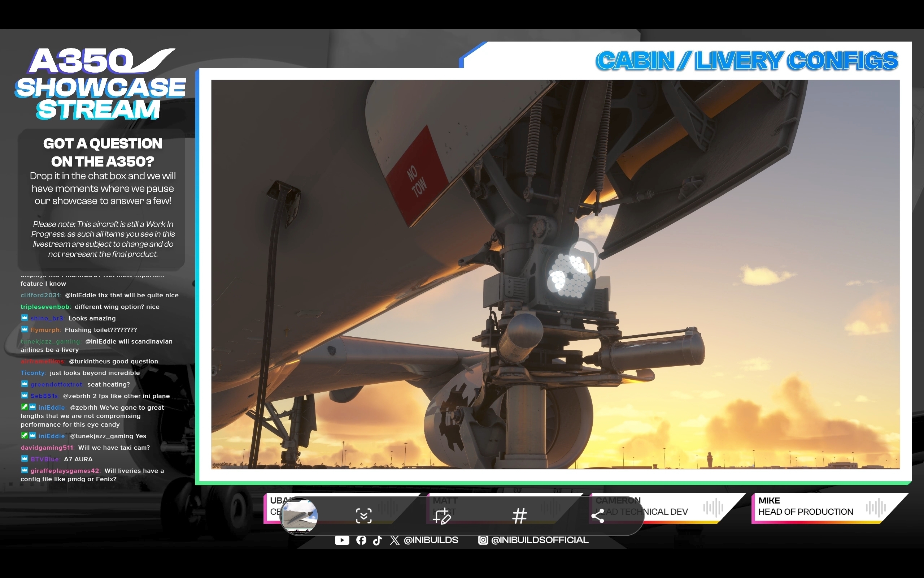Viewport: 924px width, 578px height.
Task: Select 'different wing option? nice' message
Action: point(117,307)
